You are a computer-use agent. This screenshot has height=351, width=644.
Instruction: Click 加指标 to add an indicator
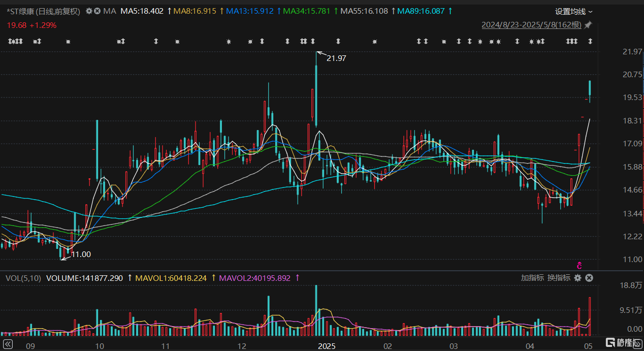point(532,278)
